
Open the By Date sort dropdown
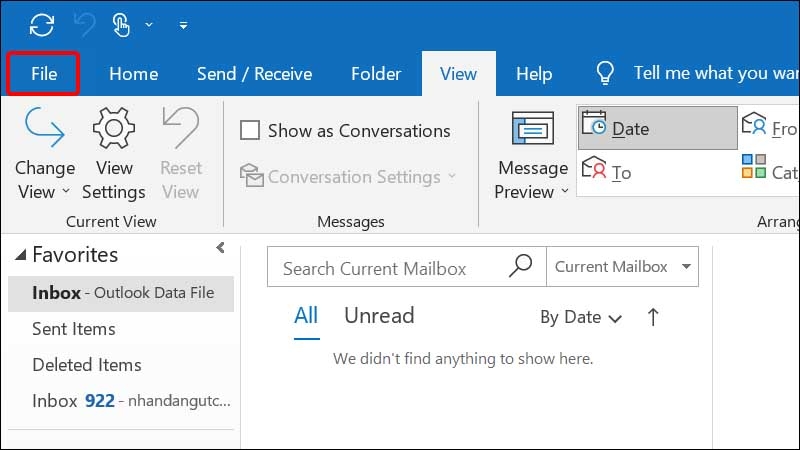(x=581, y=317)
